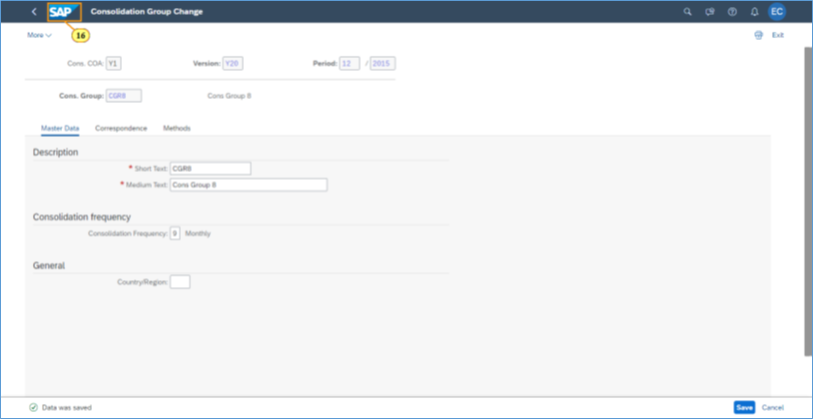Image resolution: width=813 pixels, height=419 pixels.
Task: Click Cancel in the footer
Action: (x=772, y=407)
